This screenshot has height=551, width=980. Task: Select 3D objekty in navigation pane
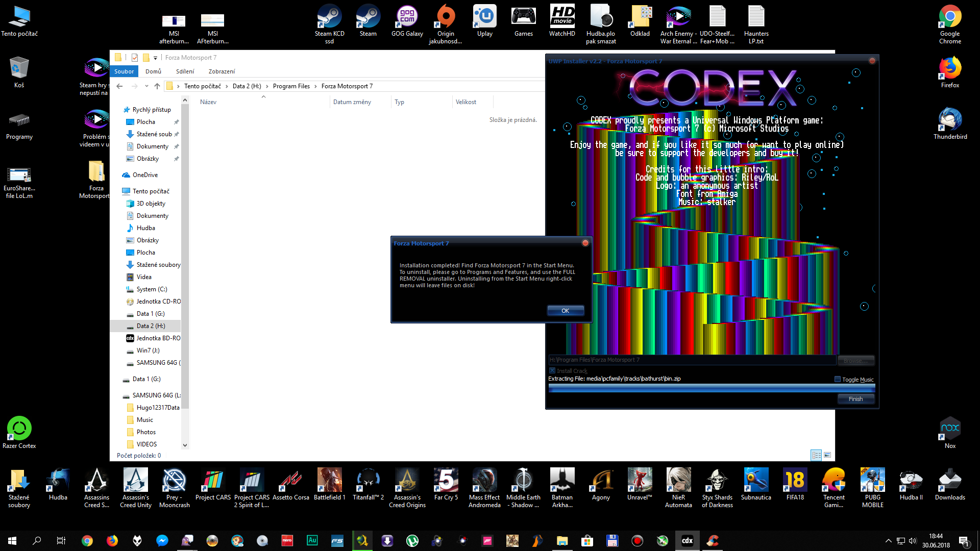tap(151, 204)
